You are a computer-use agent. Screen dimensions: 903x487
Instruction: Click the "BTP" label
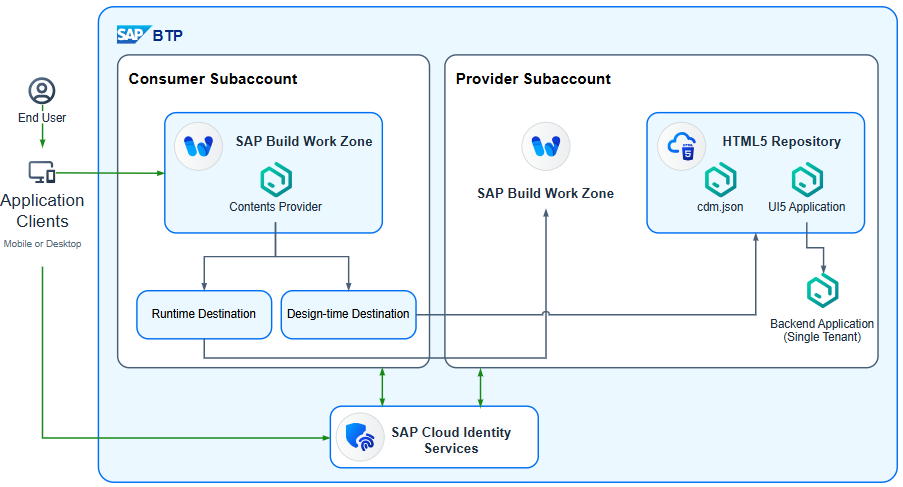(168, 36)
